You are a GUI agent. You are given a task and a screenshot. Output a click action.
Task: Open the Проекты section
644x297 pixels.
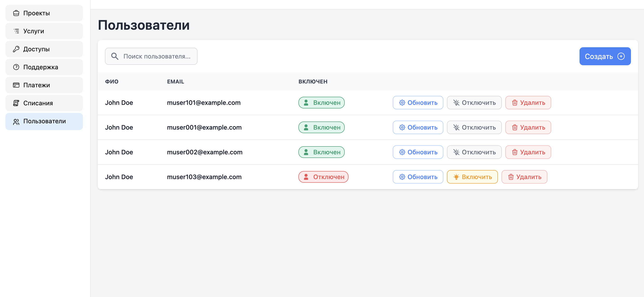(44, 13)
